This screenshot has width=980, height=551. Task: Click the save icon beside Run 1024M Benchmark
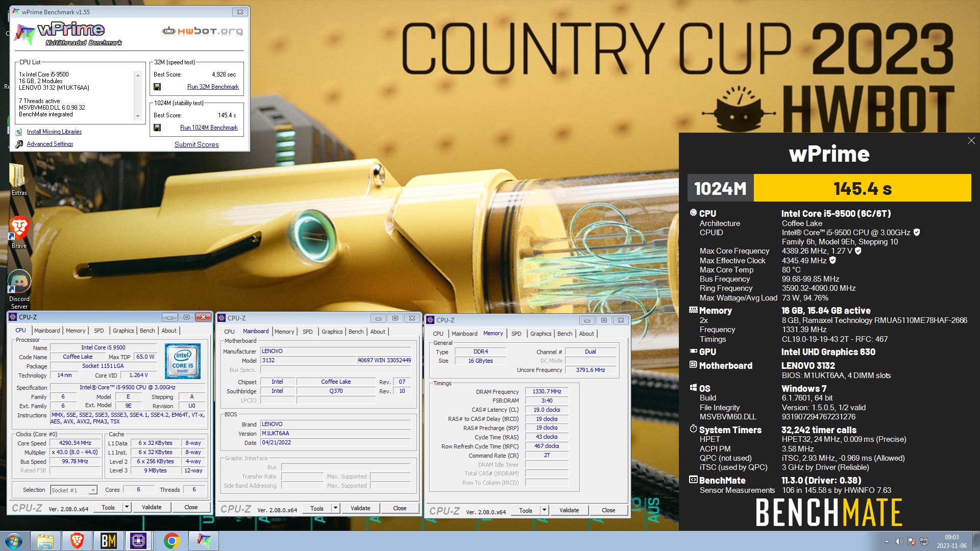tap(157, 128)
